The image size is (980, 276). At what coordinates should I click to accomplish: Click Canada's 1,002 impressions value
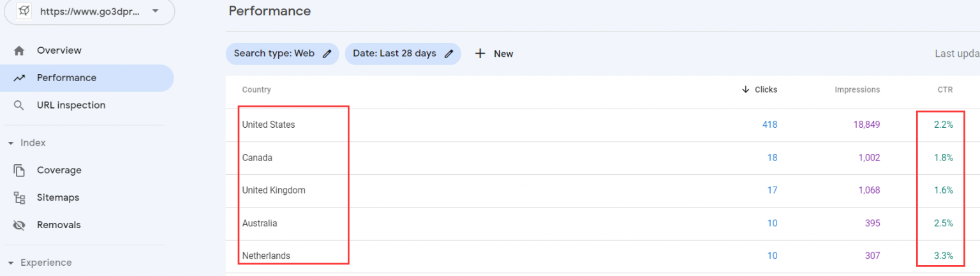coord(869,158)
